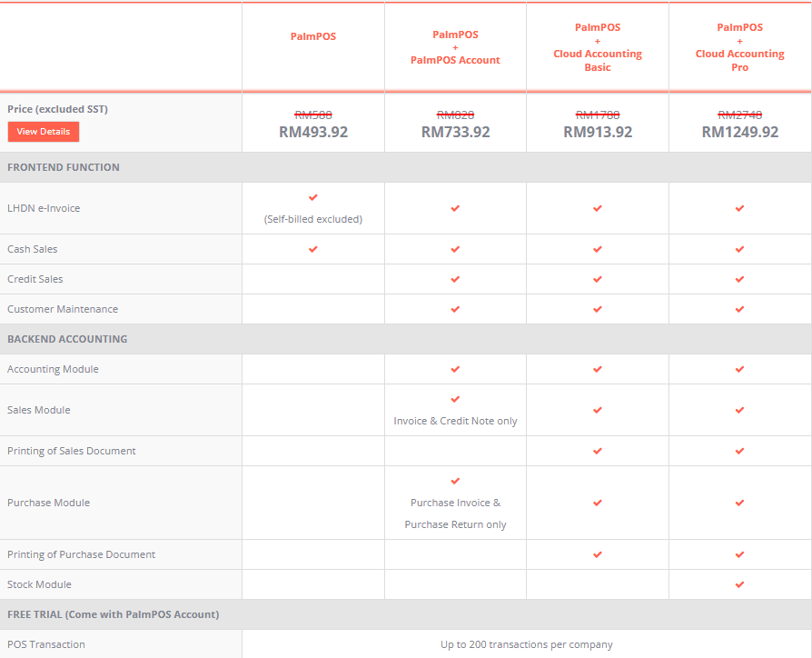The image size is (812, 658).
Task: Click Printing of Purchase Document checkmark in Pro column
Action: click(x=739, y=554)
